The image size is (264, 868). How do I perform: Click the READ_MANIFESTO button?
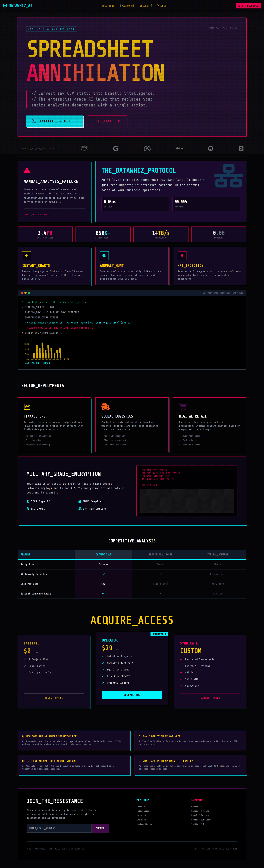(x=107, y=121)
